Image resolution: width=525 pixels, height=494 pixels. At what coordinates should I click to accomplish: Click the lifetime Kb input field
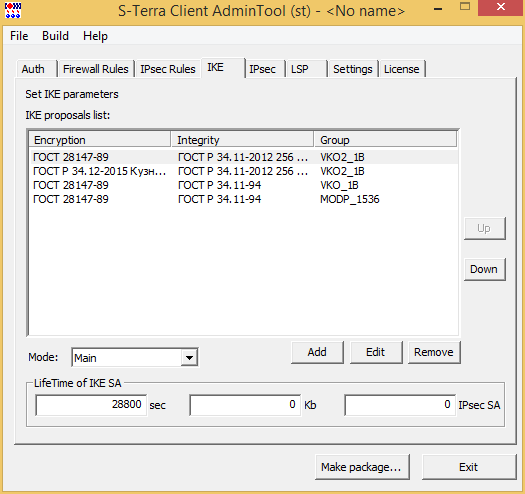(245, 405)
